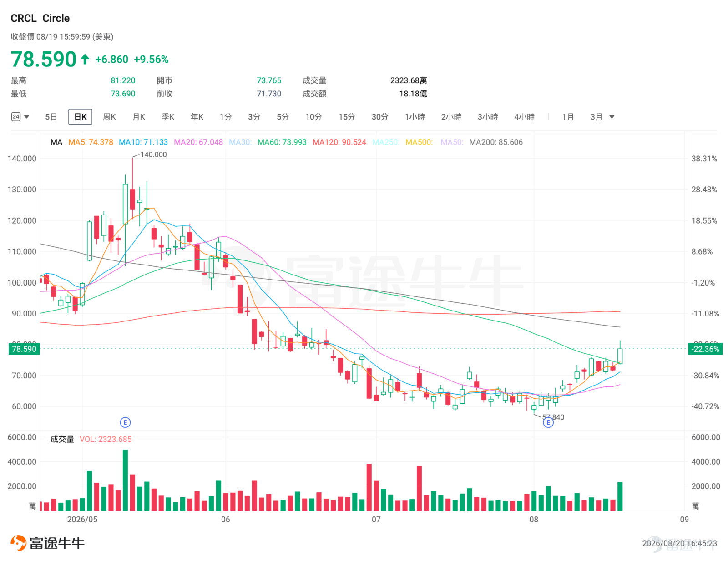Click the 08 month axis label
Image resolution: width=728 pixels, height=561 pixels.
533,519
